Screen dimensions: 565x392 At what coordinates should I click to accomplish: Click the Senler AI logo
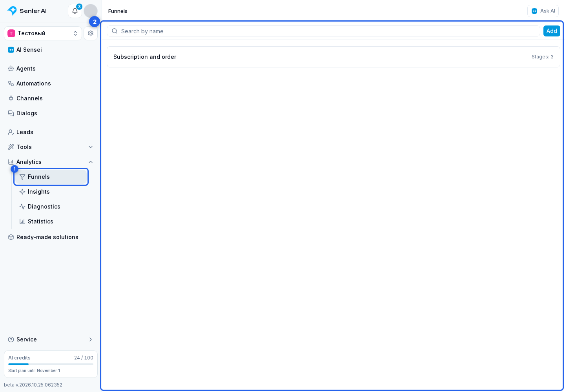27,11
